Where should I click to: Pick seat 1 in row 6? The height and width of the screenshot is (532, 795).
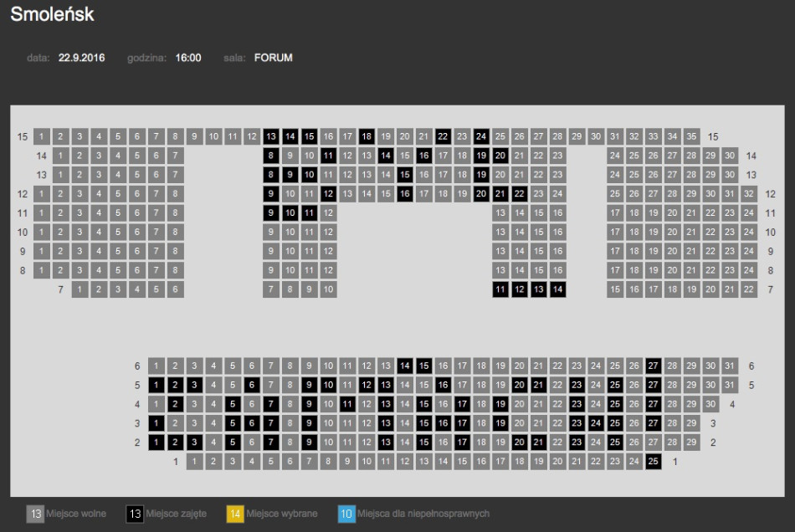(156, 366)
